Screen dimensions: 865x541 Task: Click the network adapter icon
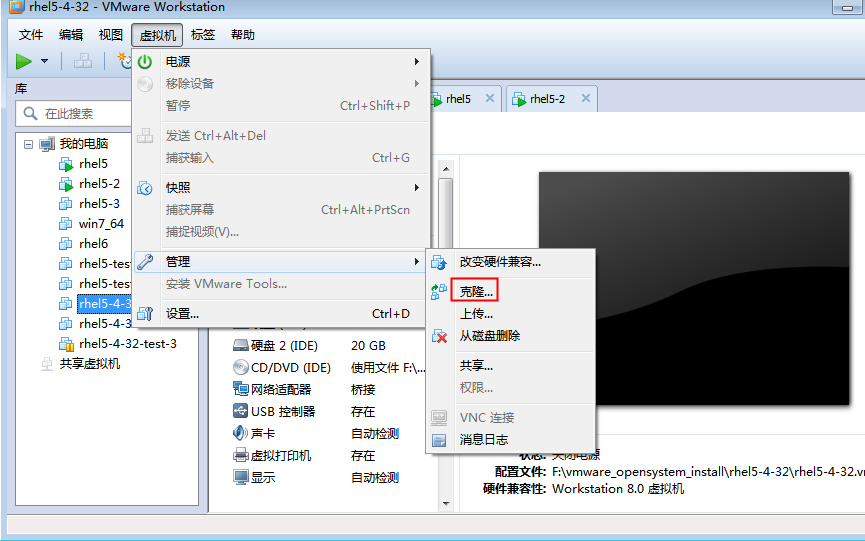tap(241, 389)
